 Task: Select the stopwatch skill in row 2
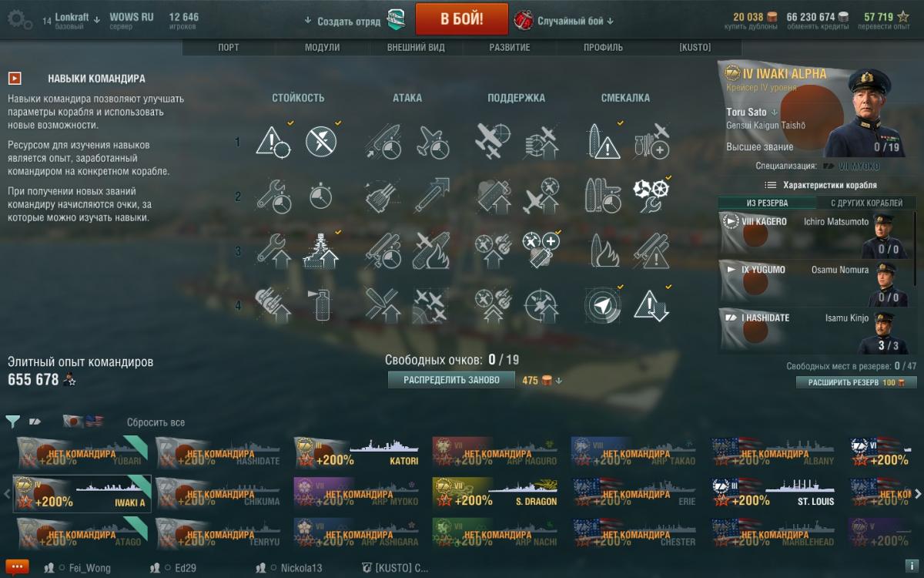coord(322,197)
